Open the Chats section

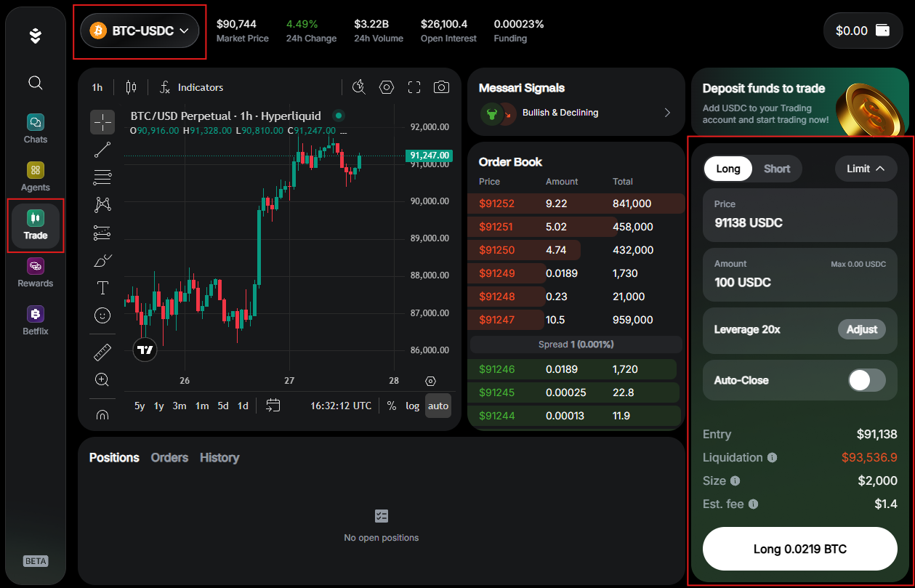point(35,129)
